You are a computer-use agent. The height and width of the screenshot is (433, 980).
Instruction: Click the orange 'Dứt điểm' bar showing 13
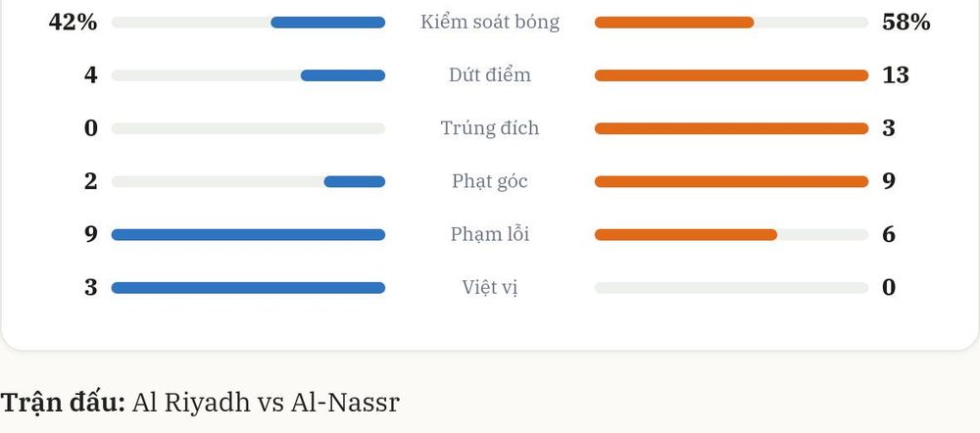pos(731,75)
